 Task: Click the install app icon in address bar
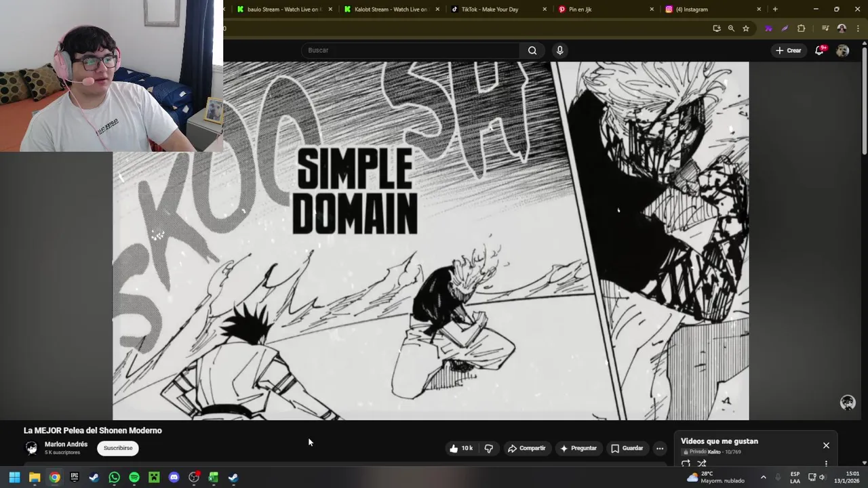click(717, 28)
